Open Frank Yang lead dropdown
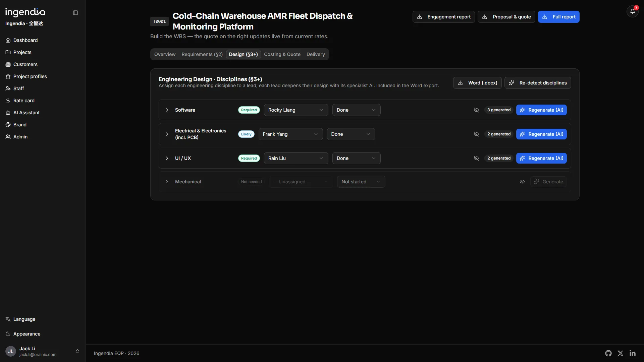Image resolution: width=644 pixels, height=362 pixels. click(x=290, y=134)
